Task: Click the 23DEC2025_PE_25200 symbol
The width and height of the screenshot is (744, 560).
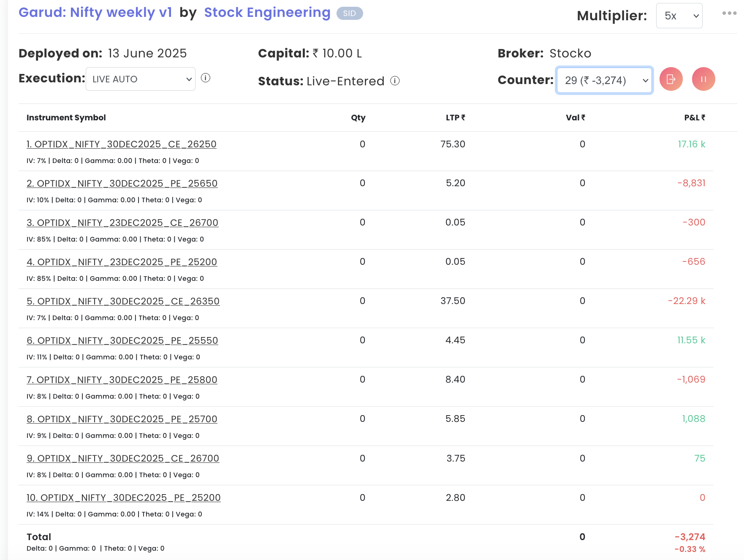Action: (x=122, y=262)
